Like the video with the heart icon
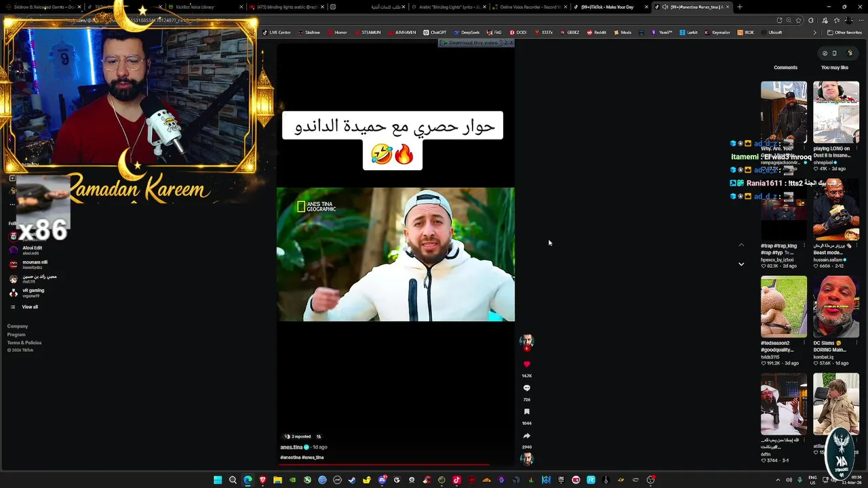This screenshot has width=868, height=488. 527,364
